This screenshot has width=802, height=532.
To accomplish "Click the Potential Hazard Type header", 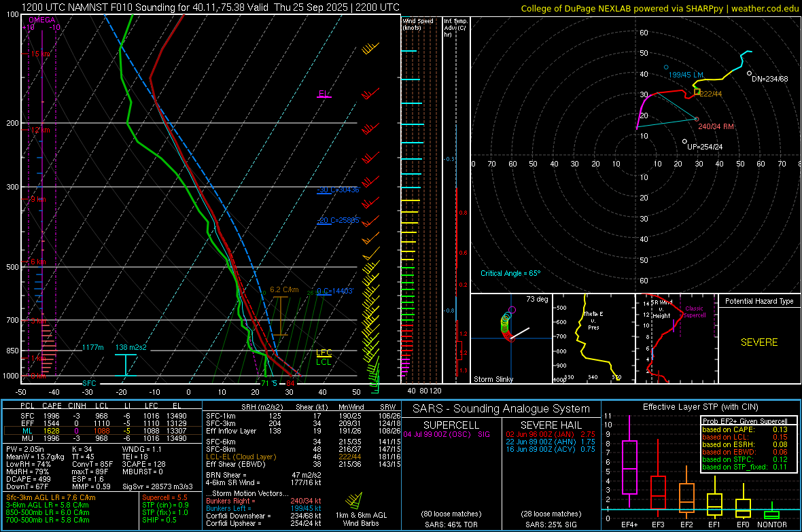I will click(x=759, y=301).
